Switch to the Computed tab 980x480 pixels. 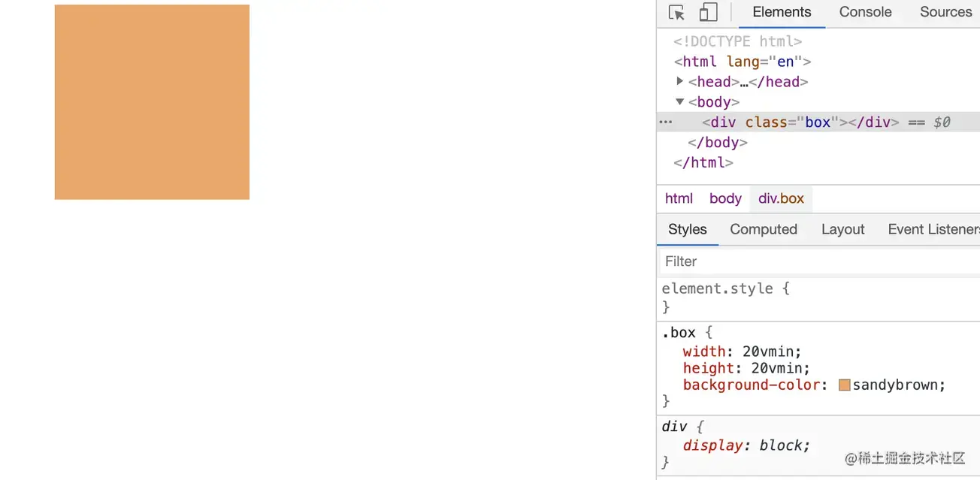pyautogui.click(x=764, y=229)
